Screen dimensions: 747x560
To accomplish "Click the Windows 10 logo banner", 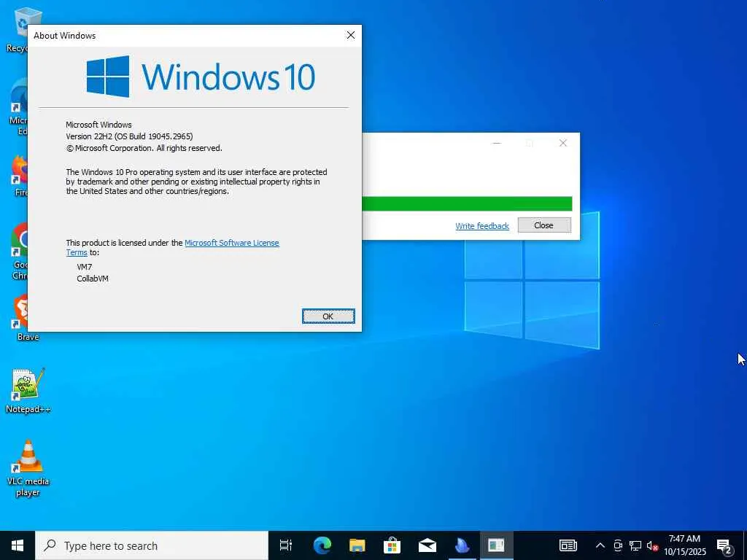I will (x=201, y=77).
